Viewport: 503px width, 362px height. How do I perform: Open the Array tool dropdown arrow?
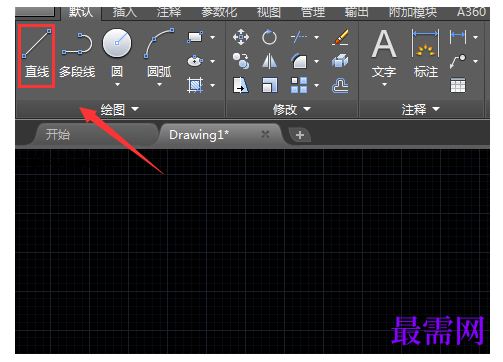point(316,85)
